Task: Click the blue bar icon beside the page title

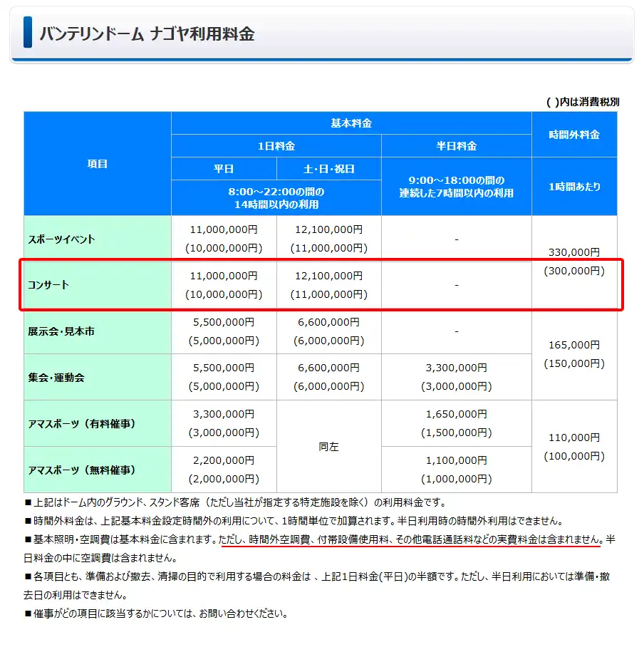Action: [x=28, y=33]
